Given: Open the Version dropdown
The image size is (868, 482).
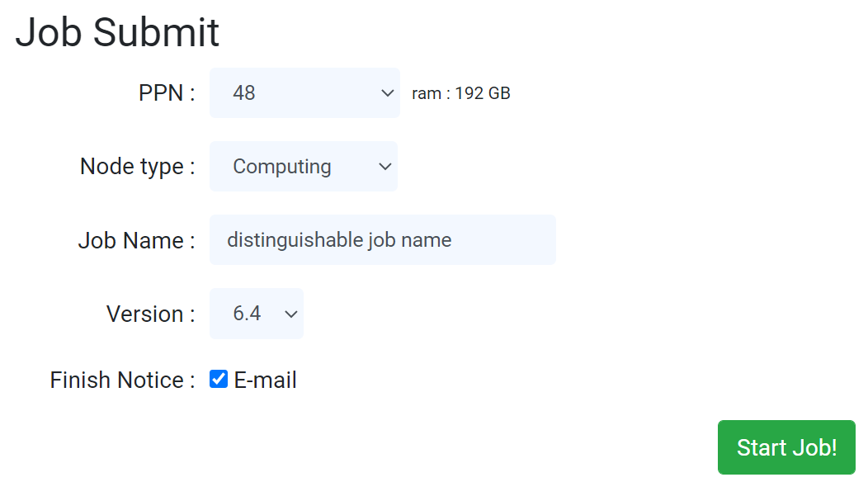Looking at the screenshot, I should click(x=256, y=314).
